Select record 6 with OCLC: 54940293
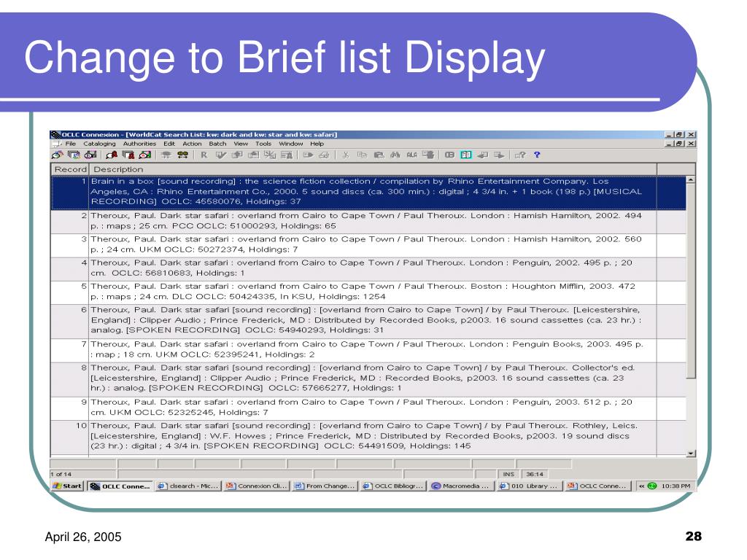The width and height of the screenshot is (747, 560). tap(368, 322)
